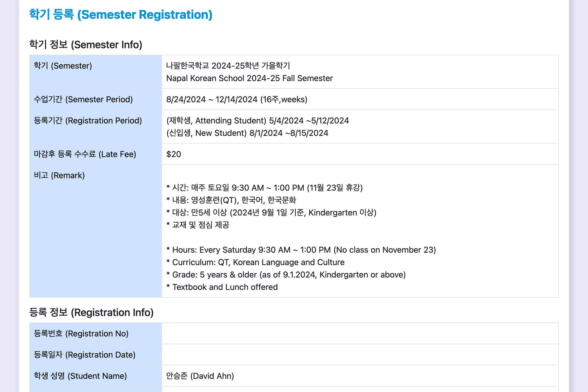
Task: Click the Grade 5 years & older line
Action: pos(286,275)
